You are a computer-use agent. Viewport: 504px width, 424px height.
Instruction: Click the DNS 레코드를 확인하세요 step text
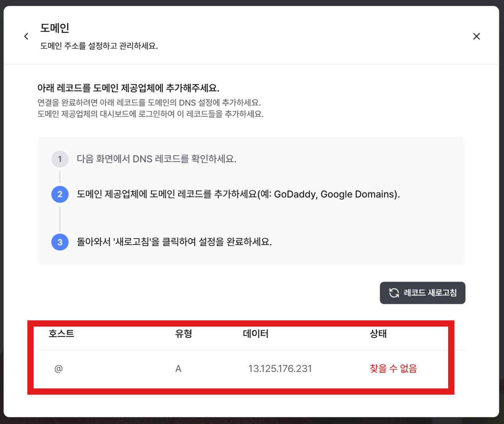click(x=156, y=159)
